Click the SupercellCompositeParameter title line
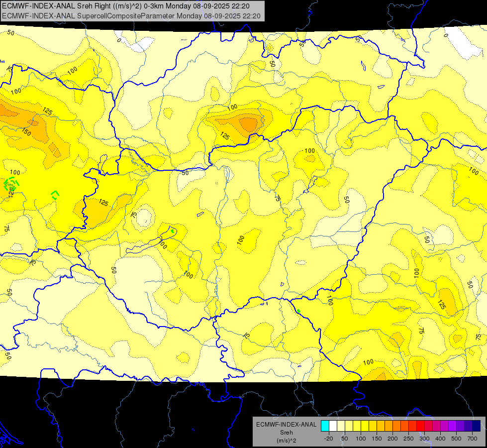 pos(131,16)
